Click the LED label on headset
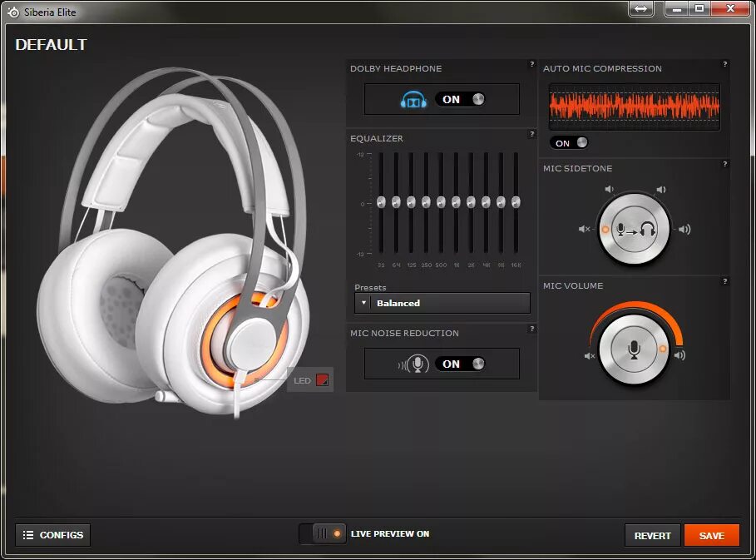This screenshot has width=756, height=560. coord(302,380)
